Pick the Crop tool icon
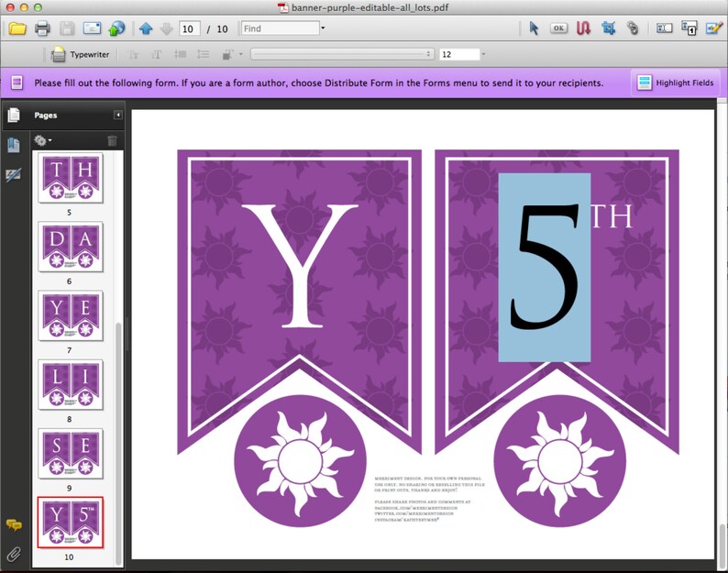 (608, 28)
